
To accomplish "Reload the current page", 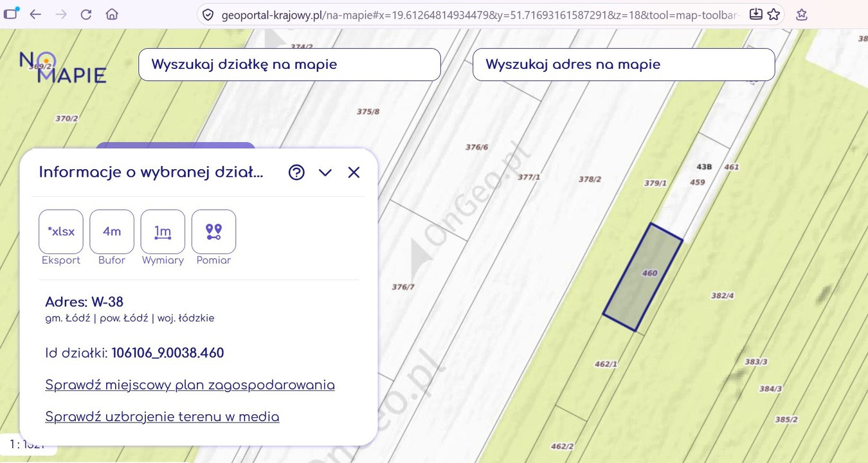I will (x=86, y=14).
